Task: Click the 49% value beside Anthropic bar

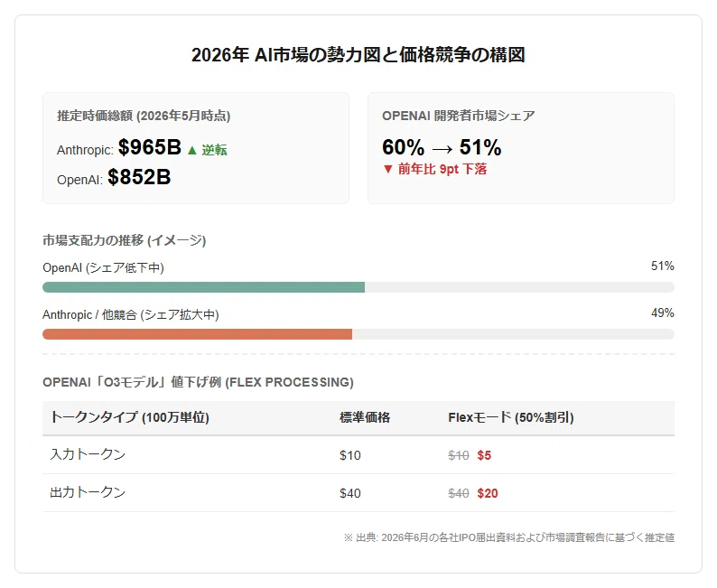Action: [663, 313]
